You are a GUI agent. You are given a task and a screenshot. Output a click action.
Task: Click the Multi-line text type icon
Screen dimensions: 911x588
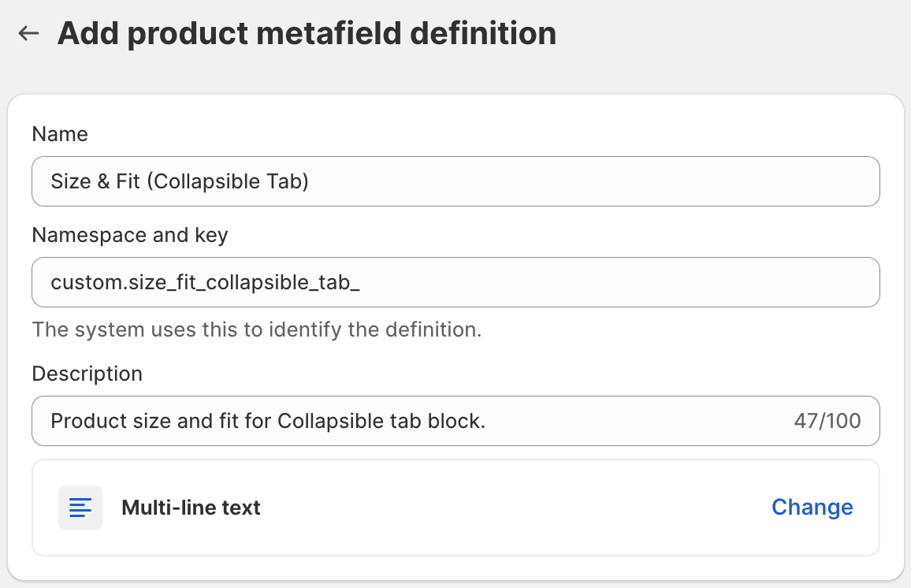point(80,508)
